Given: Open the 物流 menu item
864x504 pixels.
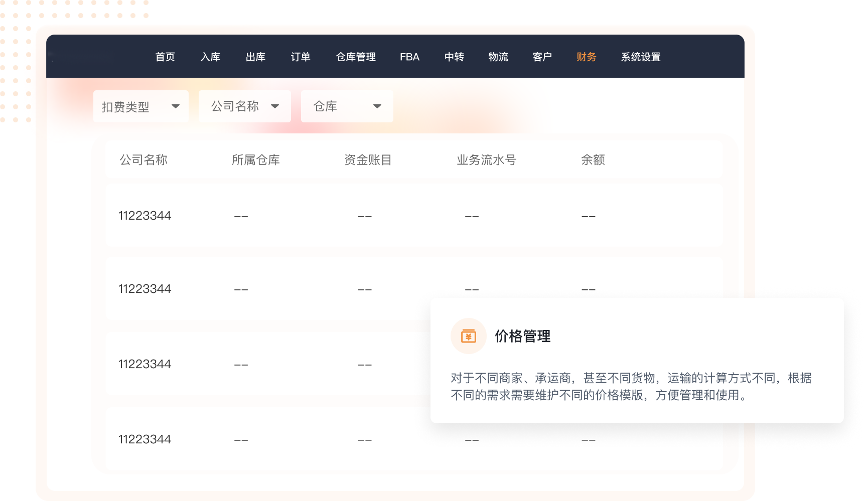Looking at the screenshot, I should coord(498,57).
